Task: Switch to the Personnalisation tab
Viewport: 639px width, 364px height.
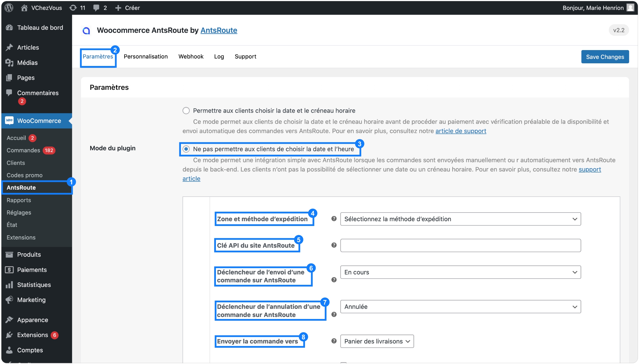Action: click(146, 56)
